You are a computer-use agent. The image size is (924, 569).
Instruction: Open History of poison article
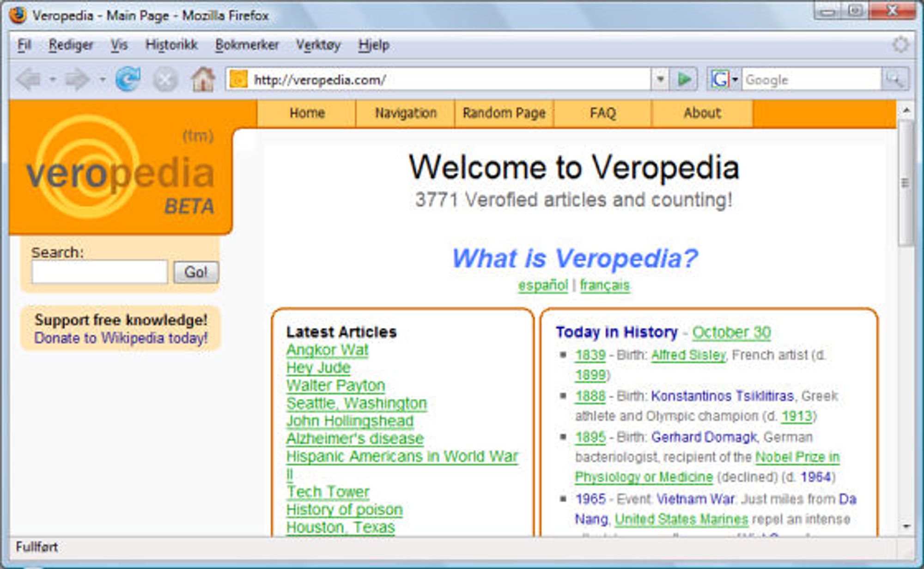[x=344, y=509]
